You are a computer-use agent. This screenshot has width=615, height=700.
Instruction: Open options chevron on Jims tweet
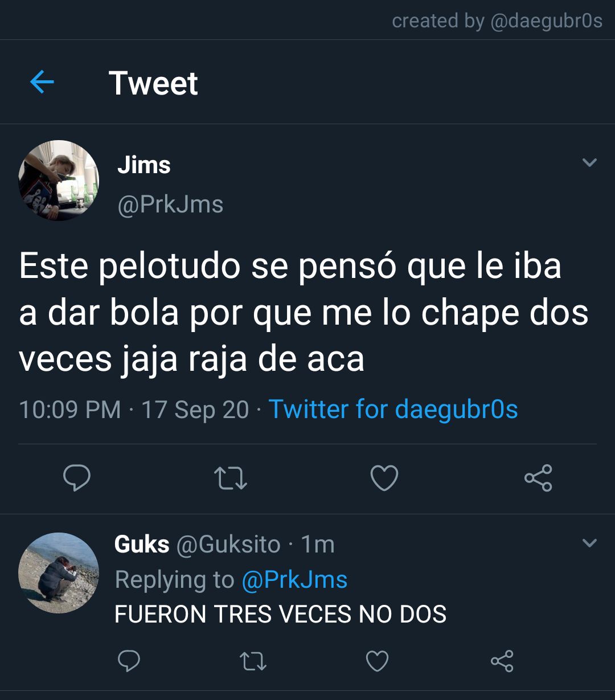[x=590, y=163]
